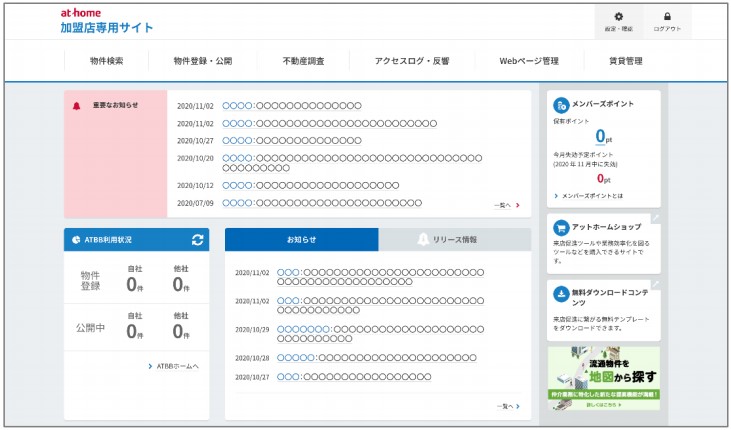Click the external link icon on At Home Shop card
Image resolution: width=731 pixels, height=430 pixels.
tap(655, 218)
